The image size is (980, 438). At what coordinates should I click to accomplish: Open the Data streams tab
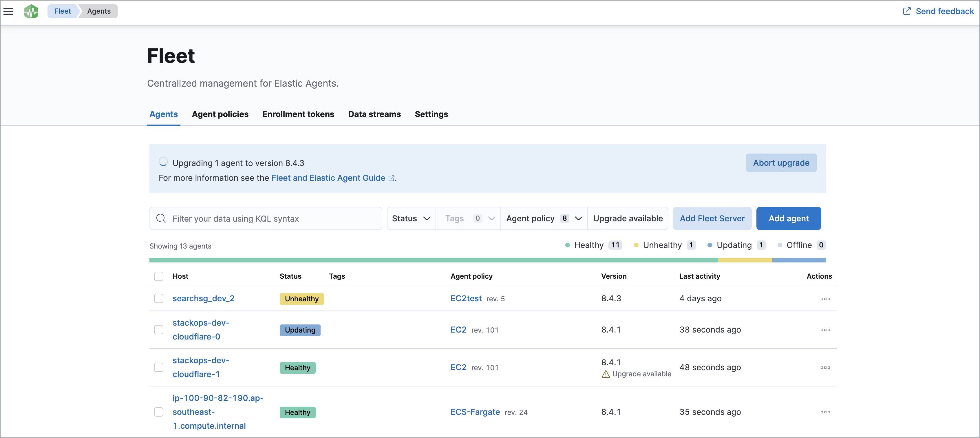(374, 114)
